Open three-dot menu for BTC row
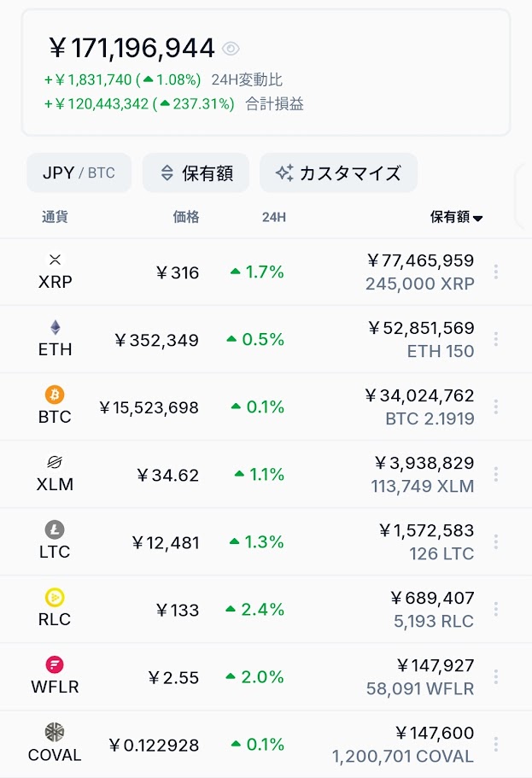 496,407
